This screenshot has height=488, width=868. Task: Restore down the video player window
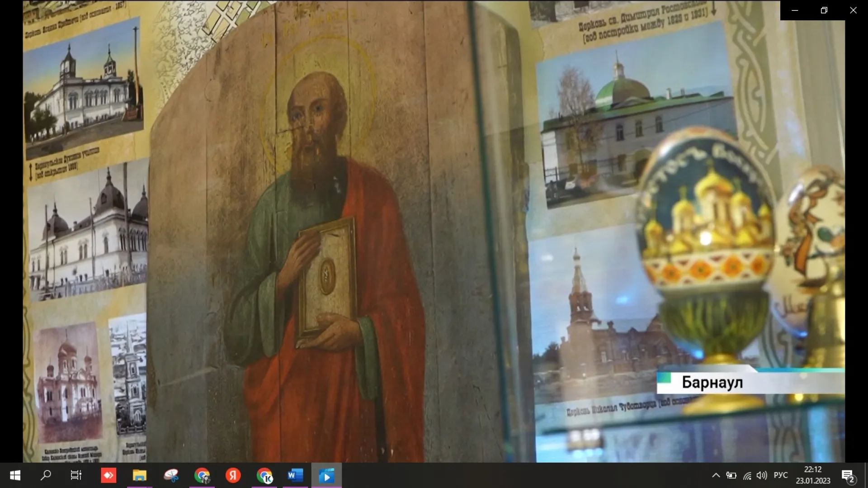point(824,10)
